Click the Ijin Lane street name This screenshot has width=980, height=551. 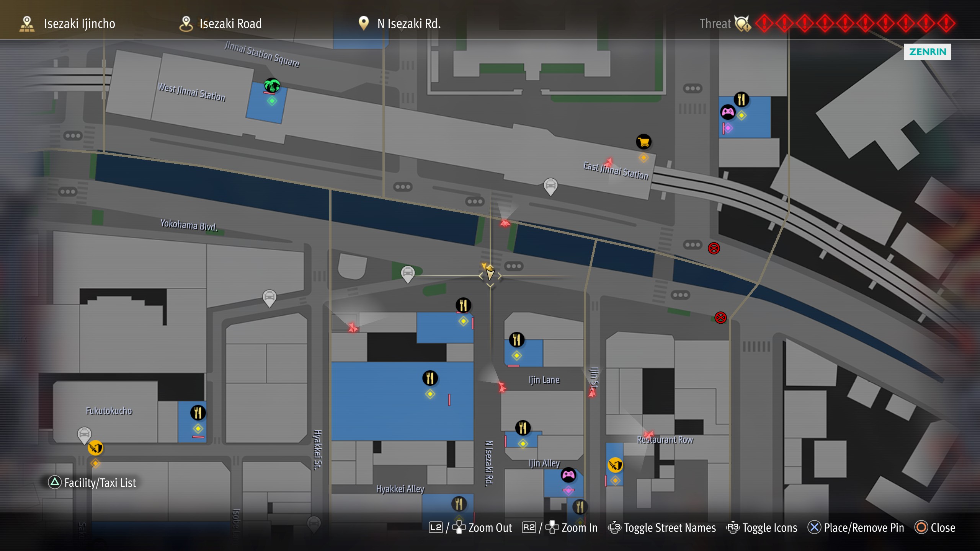(x=544, y=380)
